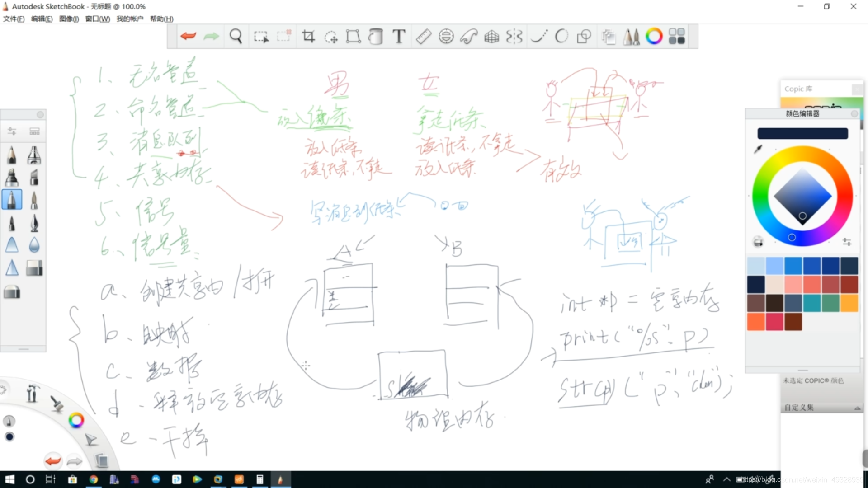Select the Ruler guide tool
This screenshot has height=488, width=868.
click(x=423, y=36)
